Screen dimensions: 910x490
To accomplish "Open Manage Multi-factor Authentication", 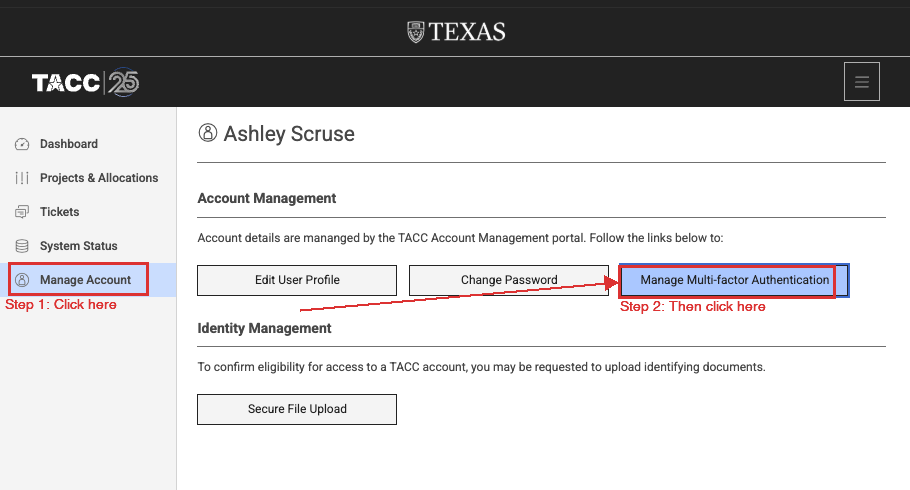I will [735, 280].
